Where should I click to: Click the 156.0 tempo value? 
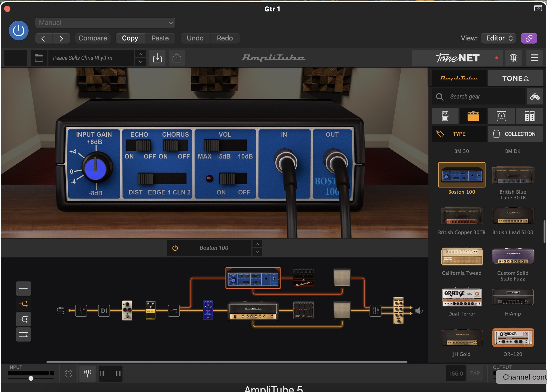[x=456, y=373]
